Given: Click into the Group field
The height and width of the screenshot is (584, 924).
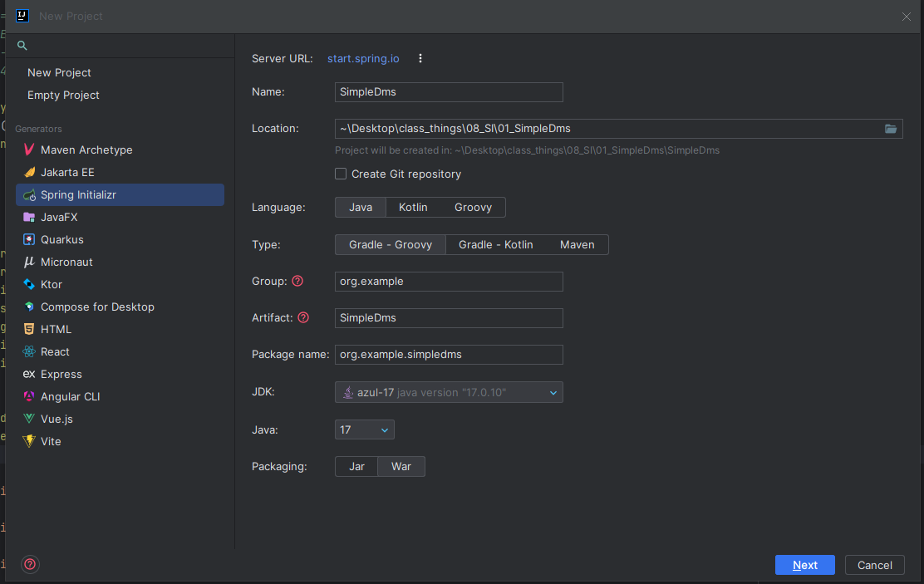Looking at the screenshot, I should tap(449, 281).
